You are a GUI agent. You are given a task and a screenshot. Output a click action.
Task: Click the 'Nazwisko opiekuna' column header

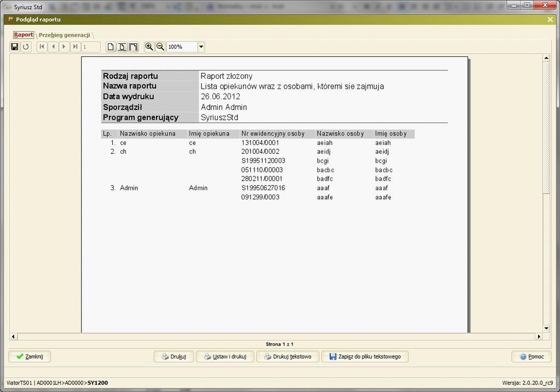(x=147, y=134)
